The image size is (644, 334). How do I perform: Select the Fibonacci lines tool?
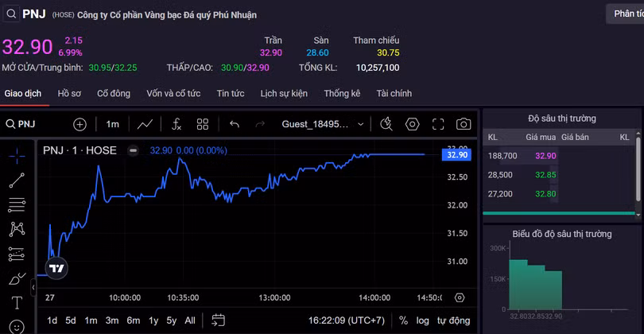coord(17,204)
